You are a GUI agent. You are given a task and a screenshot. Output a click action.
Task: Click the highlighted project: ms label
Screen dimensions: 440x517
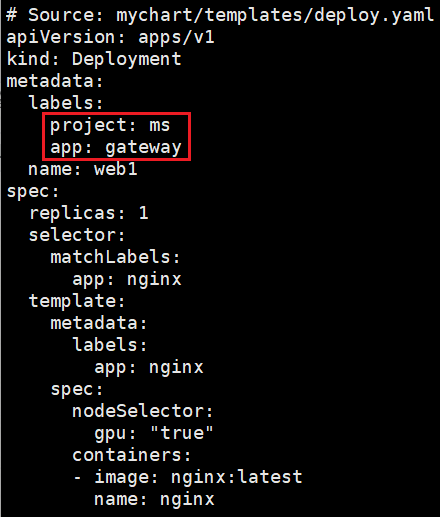110,125
